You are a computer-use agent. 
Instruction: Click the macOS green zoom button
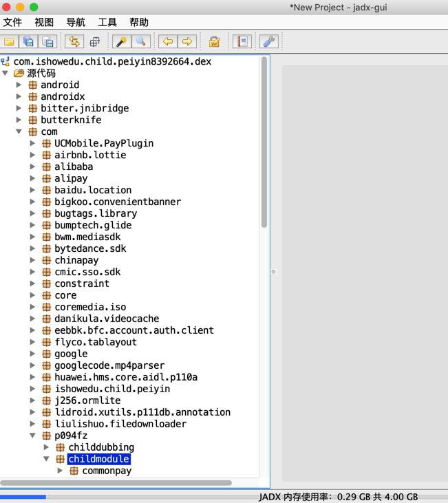(x=34, y=7)
